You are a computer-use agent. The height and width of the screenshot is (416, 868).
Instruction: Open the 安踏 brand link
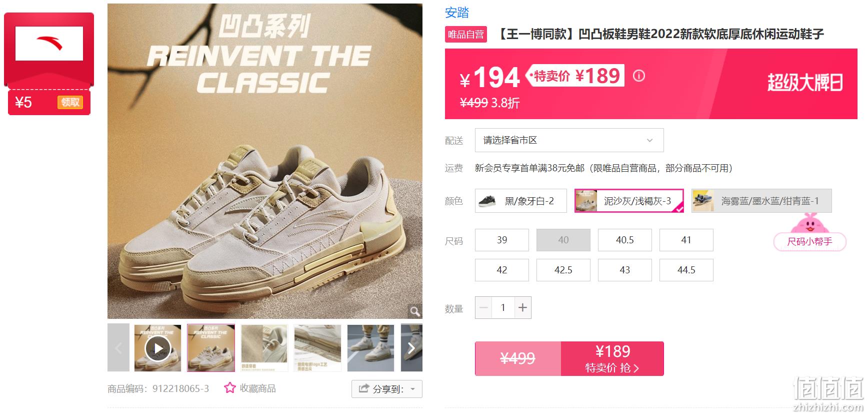[457, 13]
